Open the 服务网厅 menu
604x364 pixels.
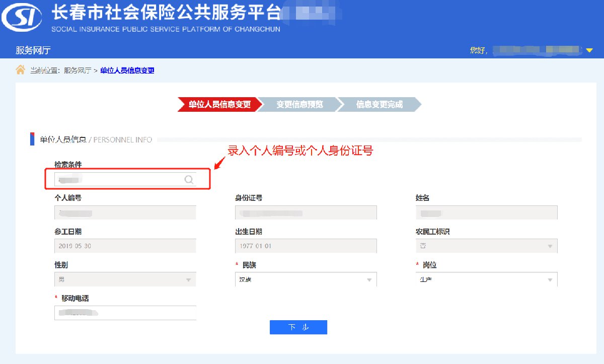33,50
